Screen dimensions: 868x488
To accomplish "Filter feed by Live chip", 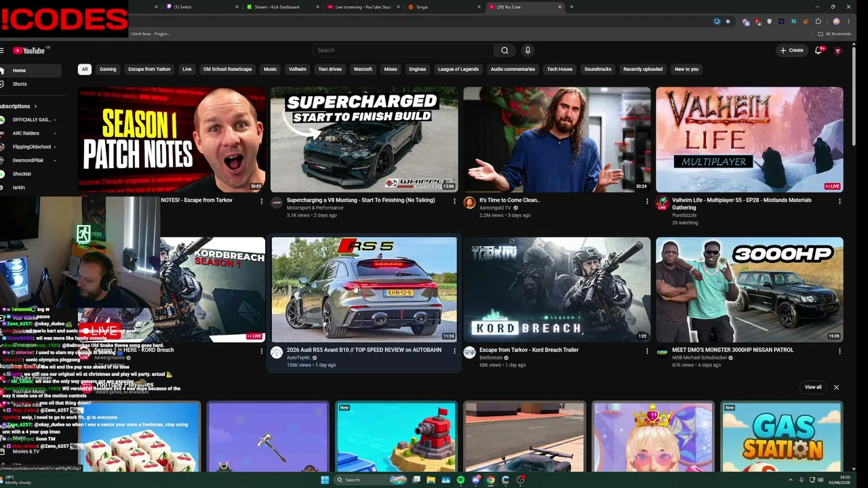I will 187,69.
